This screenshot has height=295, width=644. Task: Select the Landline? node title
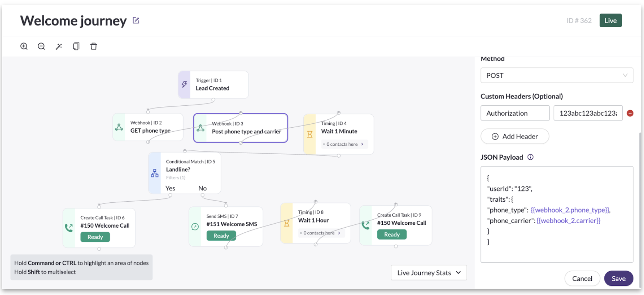click(x=178, y=169)
